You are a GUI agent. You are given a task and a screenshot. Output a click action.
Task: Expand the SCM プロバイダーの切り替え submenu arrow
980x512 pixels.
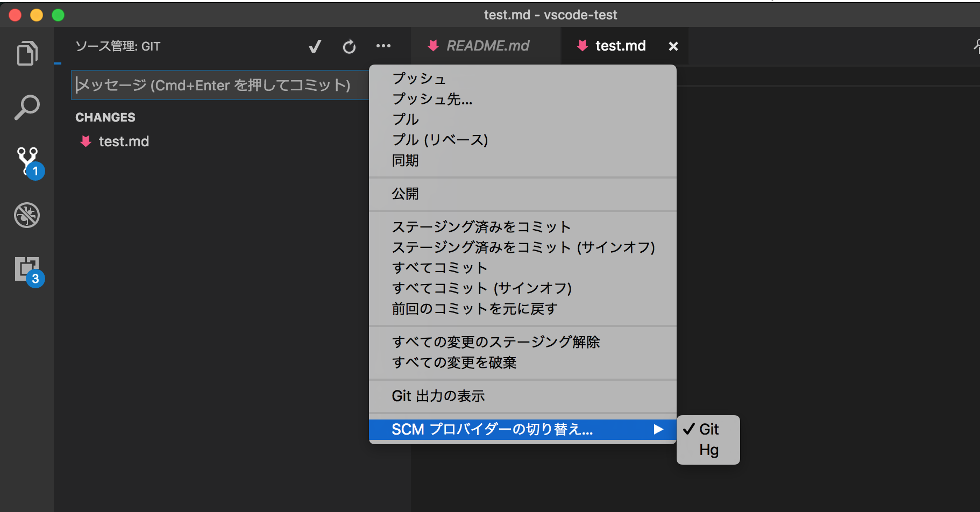coord(657,430)
